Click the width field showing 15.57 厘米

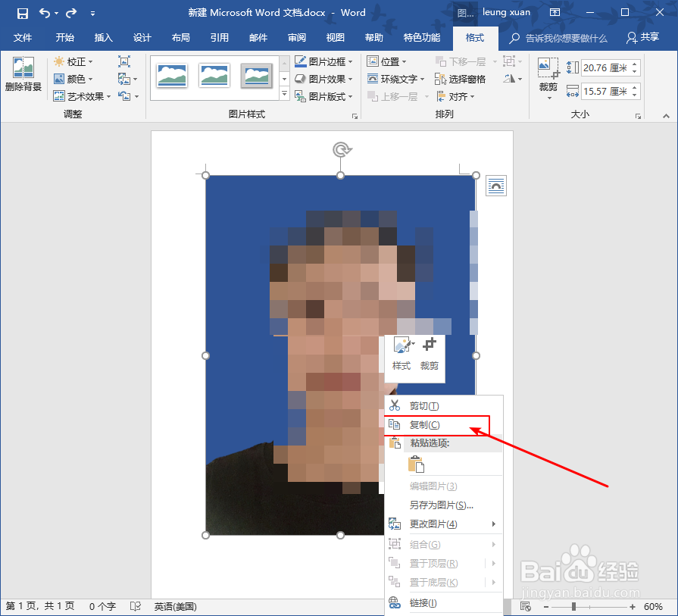(x=605, y=91)
